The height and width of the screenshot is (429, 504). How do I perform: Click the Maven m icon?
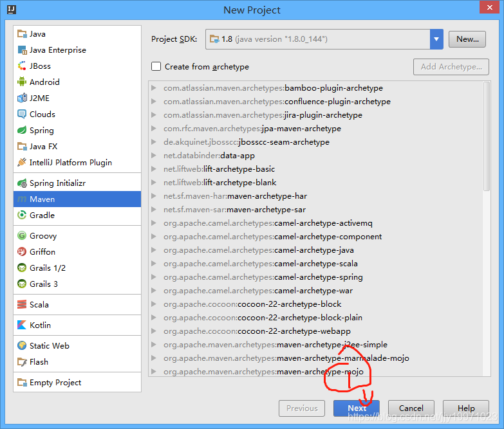22,199
